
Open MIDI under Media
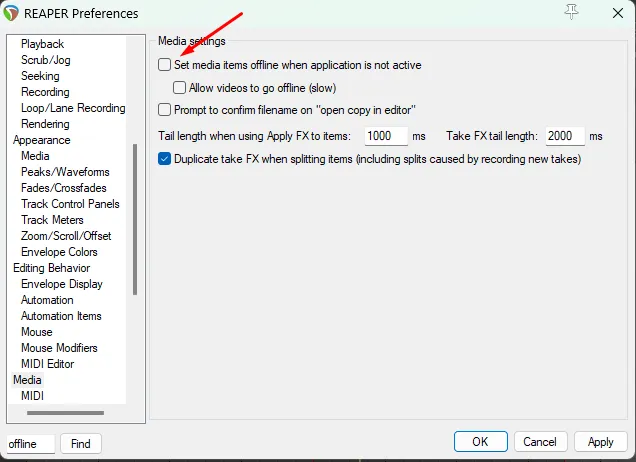32,396
